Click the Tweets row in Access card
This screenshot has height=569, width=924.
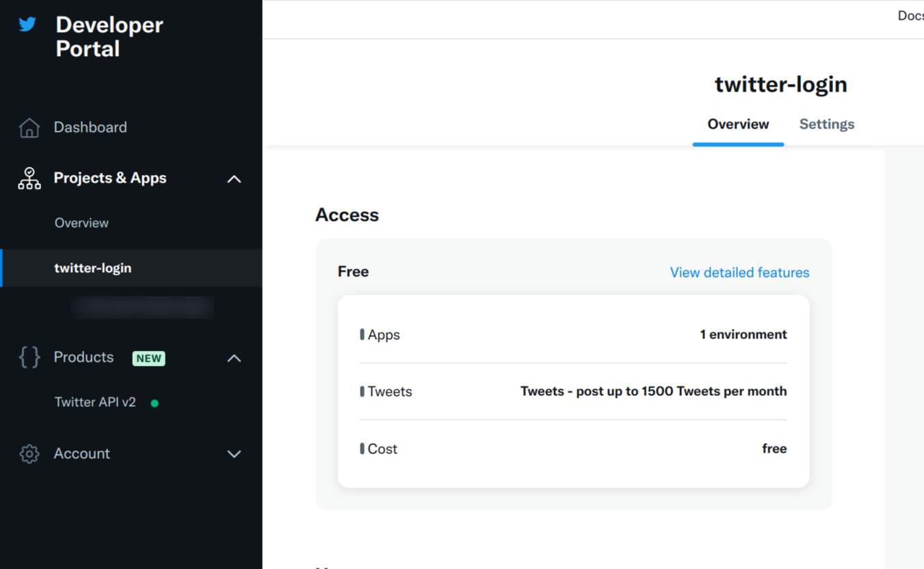point(573,392)
